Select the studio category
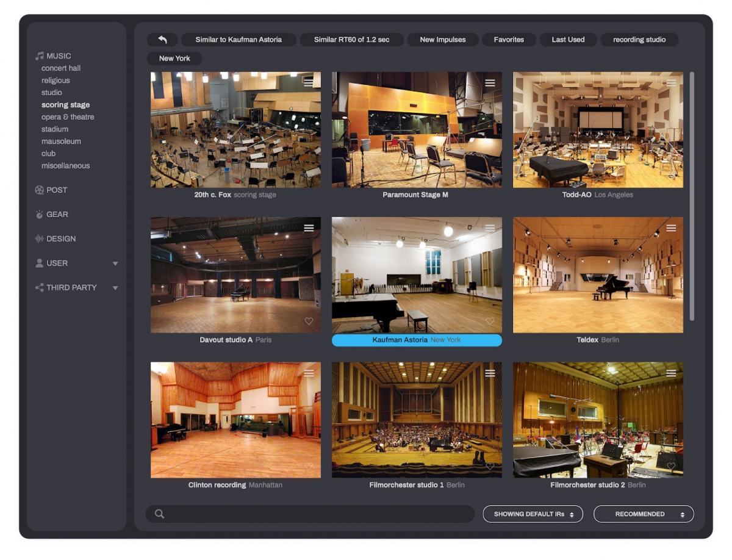Screen dimensions: 732x560 (52, 93)
